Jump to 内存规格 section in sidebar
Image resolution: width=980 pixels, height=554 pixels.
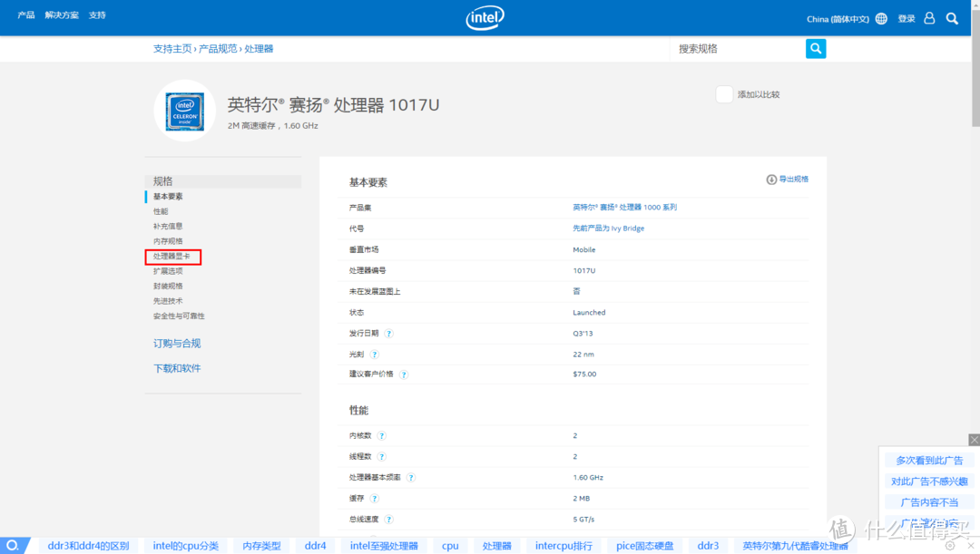168,241
